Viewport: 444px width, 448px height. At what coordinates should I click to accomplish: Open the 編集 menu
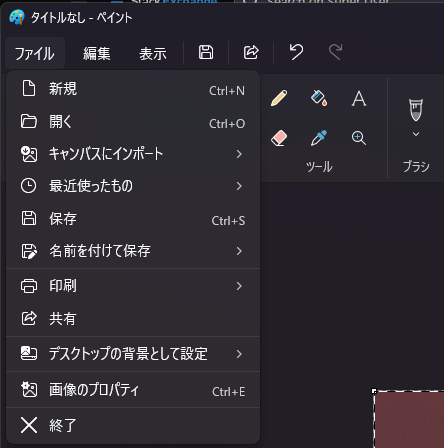[97, 53]
